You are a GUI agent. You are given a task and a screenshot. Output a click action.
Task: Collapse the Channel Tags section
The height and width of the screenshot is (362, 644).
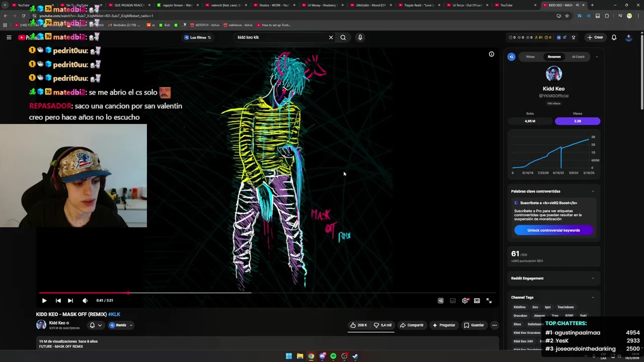(593, 298)
